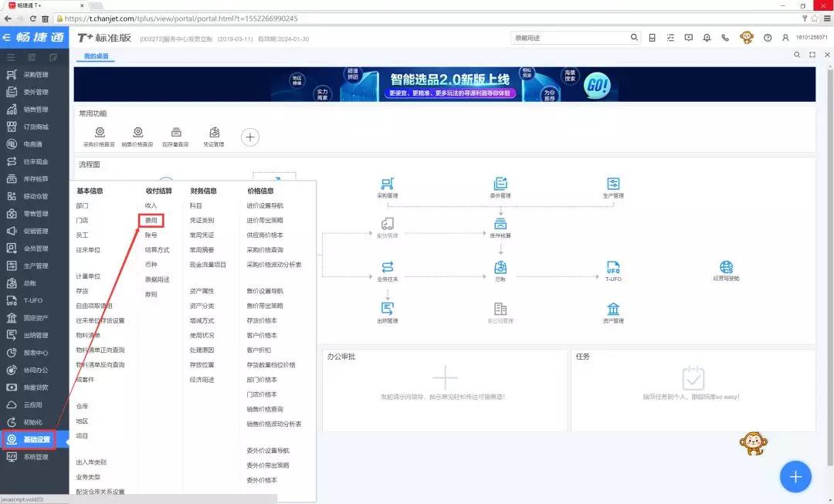Click the 销售价格查询 shortcut icon
This screenshot has height=504, width=834.
click(x=137, y=133)
